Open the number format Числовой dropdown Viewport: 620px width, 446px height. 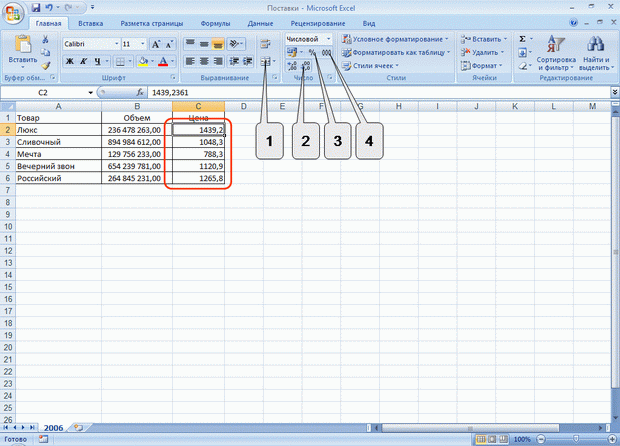(x=328, y=38)
